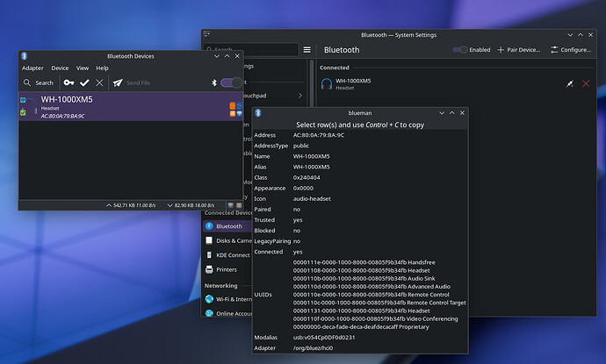
Task: Click the green trusted checkbox icon on WH-1000XM5 row
Action: [23, 112]
